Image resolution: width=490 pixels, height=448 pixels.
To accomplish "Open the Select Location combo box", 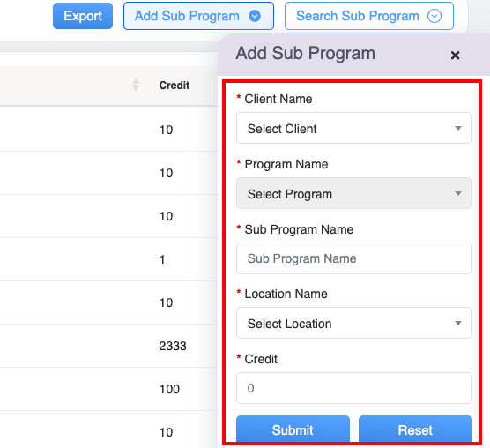I will [x=354, y=323].
